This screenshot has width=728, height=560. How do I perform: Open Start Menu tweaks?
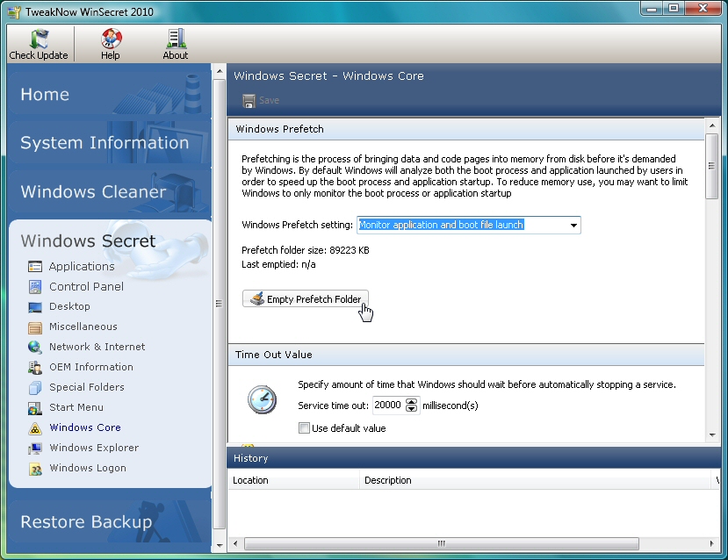tap(76, 407)
